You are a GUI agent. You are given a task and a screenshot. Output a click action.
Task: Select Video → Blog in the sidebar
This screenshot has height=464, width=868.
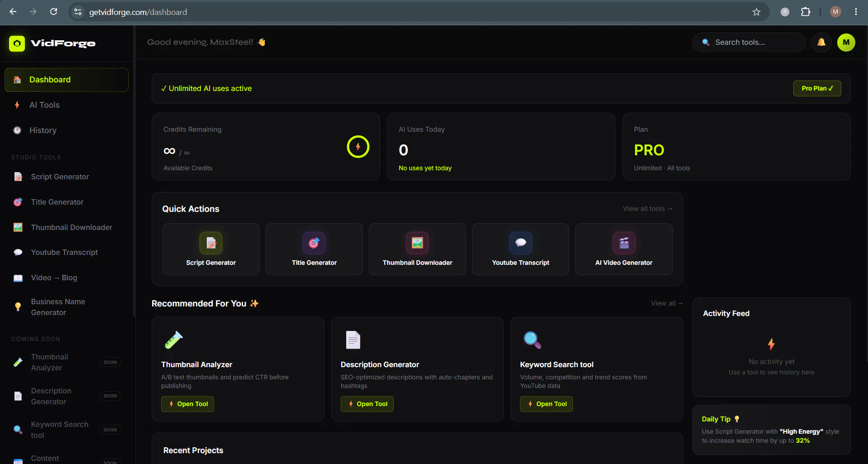pos(67,277)
